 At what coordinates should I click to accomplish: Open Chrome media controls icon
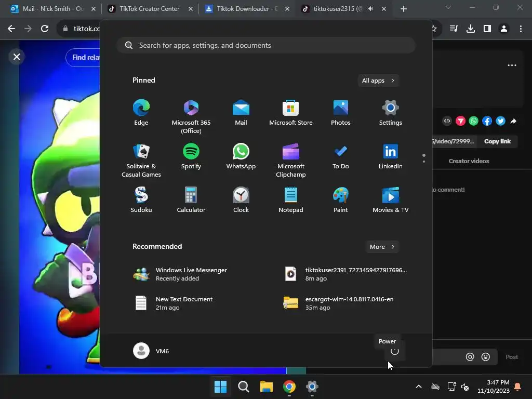click(454, 29)
